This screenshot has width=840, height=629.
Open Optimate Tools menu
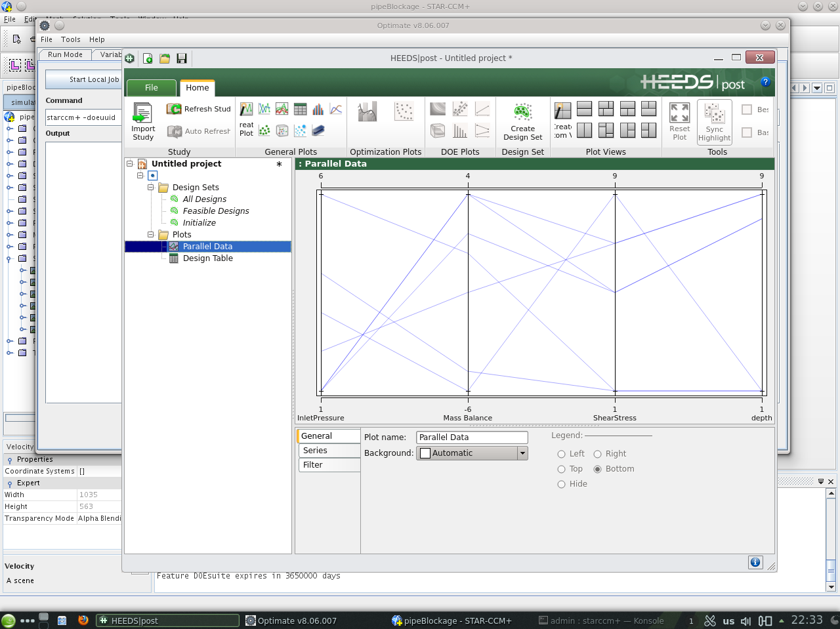coord(71,39)
